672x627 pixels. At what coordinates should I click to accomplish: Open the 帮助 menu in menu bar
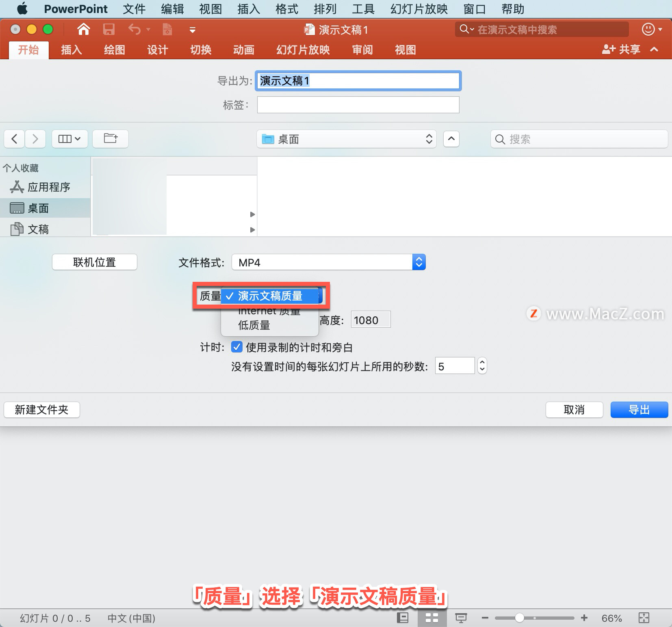pyautogui.click(x=513, y=9)
